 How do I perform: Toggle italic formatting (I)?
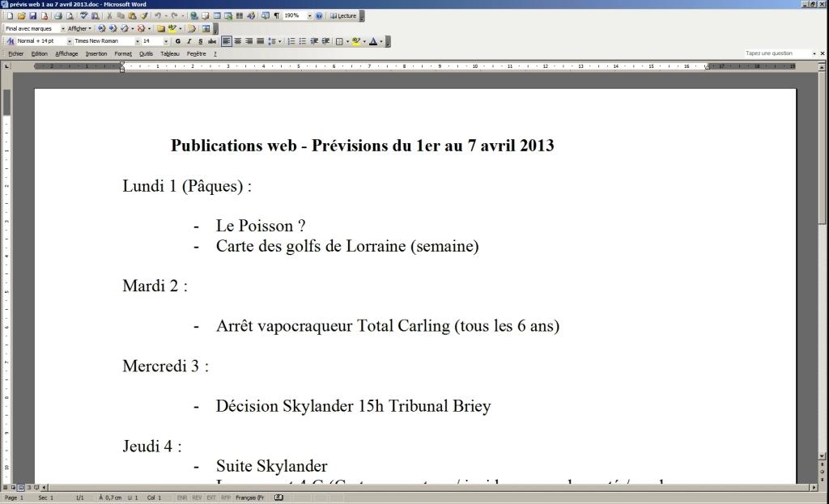(189, 41)
